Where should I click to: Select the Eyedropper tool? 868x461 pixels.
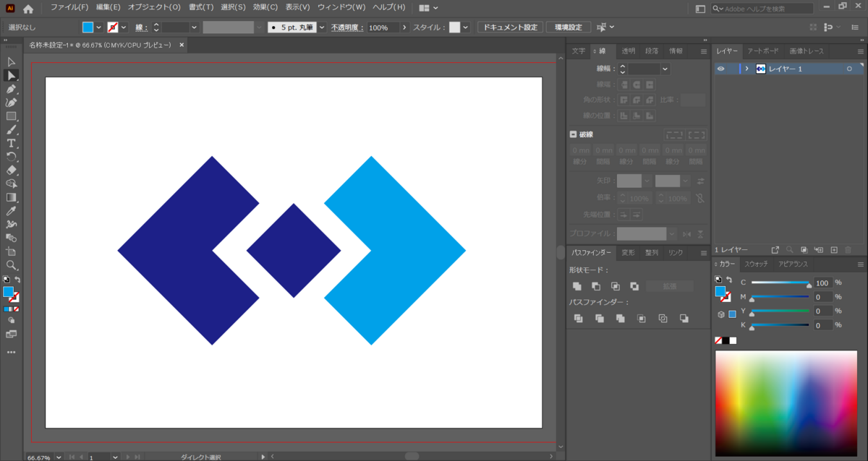click(11, 211)
